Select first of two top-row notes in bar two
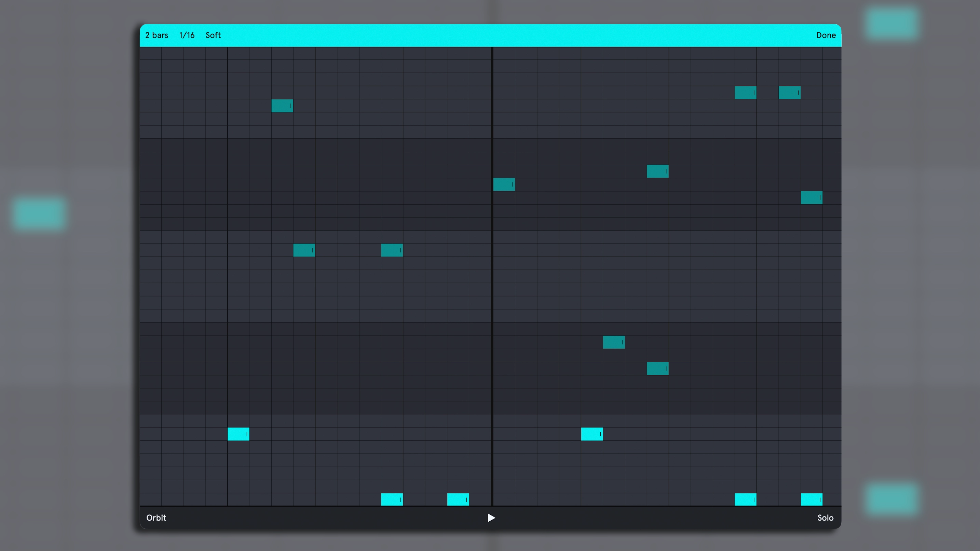 pyautogui.click(x=746, y=93)
